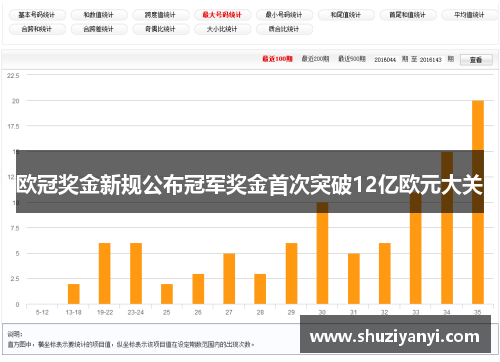Click the 说明 note heading
This screenshot has width=500, height=362.
click(15, 334)
